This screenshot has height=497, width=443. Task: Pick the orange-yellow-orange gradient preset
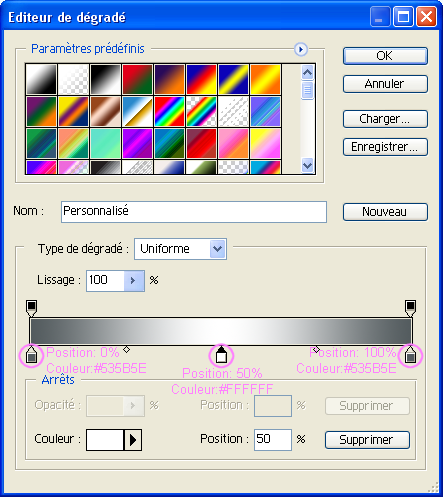coord(265,79)
